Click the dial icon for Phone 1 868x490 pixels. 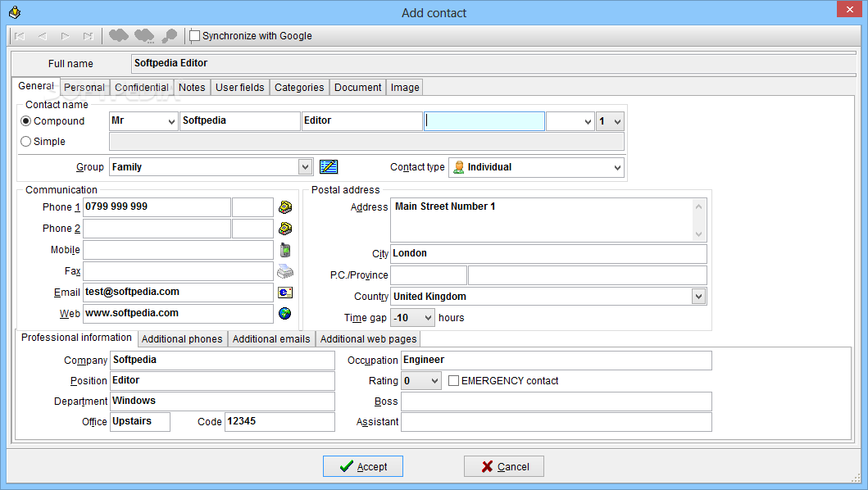285,207
